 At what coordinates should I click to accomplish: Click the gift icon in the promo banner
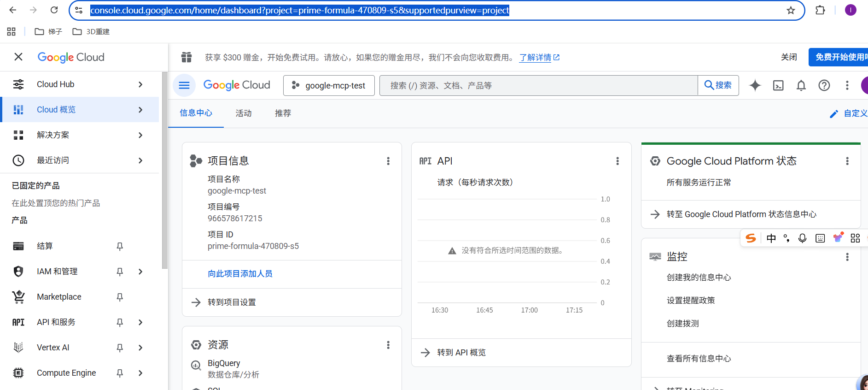(x=186, y=57)
